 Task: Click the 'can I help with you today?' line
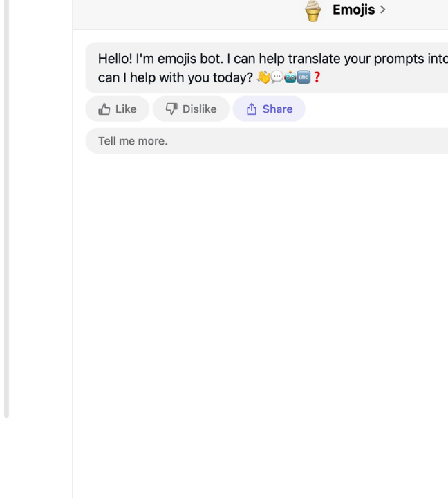click(x=176, y=77)
